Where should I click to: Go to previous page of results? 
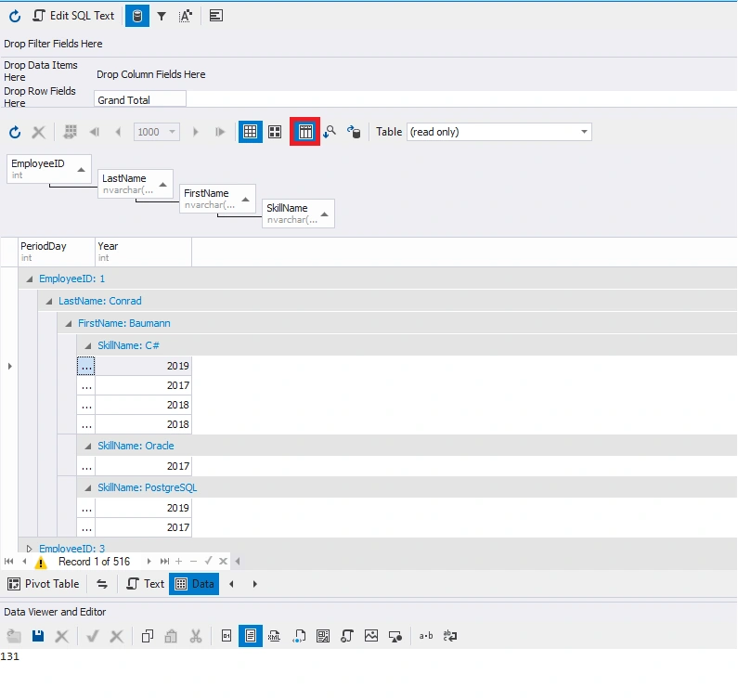click(x=118, y=132)
